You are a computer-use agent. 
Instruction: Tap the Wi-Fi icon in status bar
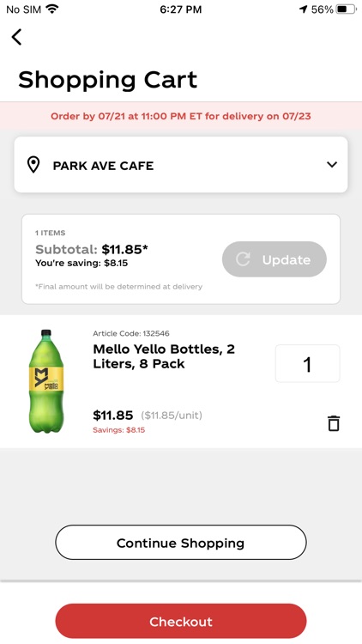52,9
